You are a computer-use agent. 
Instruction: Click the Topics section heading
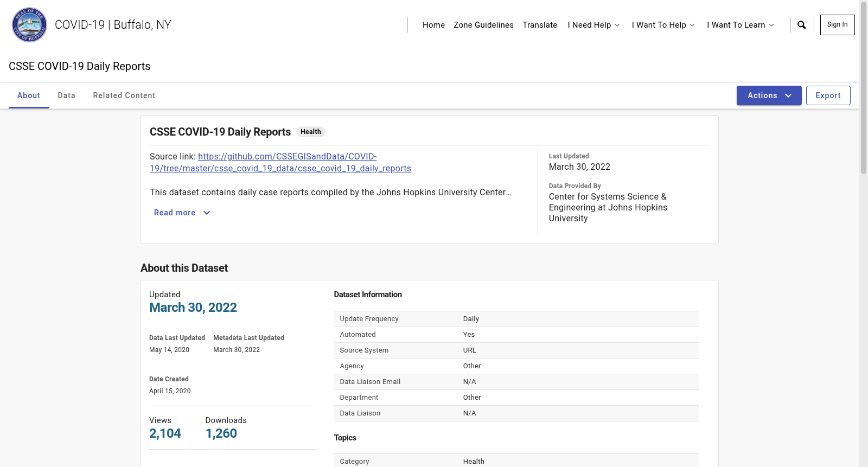(345, 438)
